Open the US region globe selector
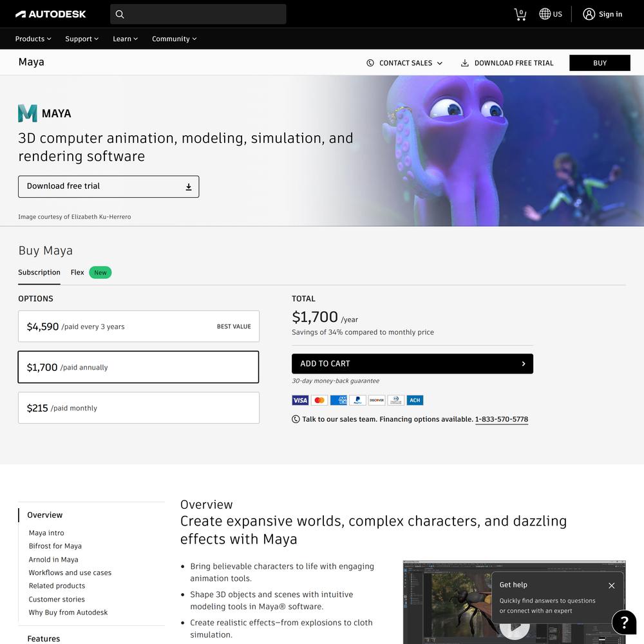644x644 pixels. 551,14
